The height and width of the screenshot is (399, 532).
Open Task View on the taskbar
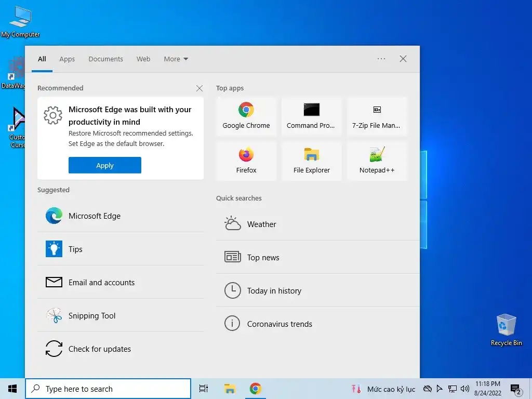[204, 389]
